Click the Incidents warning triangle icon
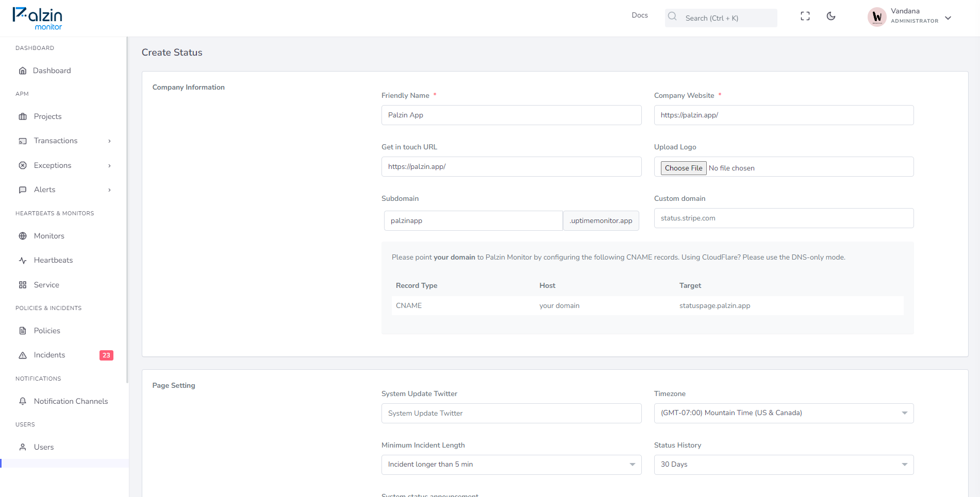This screenshot has height=497, width=980. [23, 355]
